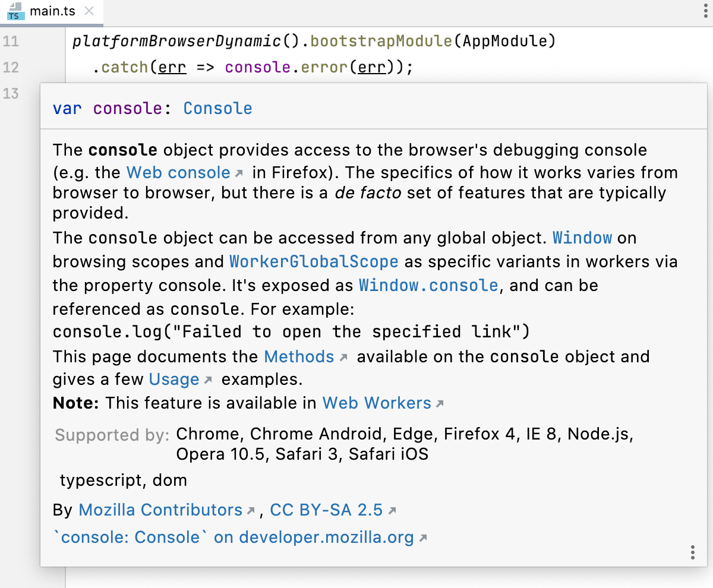Click the external link arrow beside Methods
Image resolution: width=713 pixels, height=588 pixels.
tap(343, 356)
